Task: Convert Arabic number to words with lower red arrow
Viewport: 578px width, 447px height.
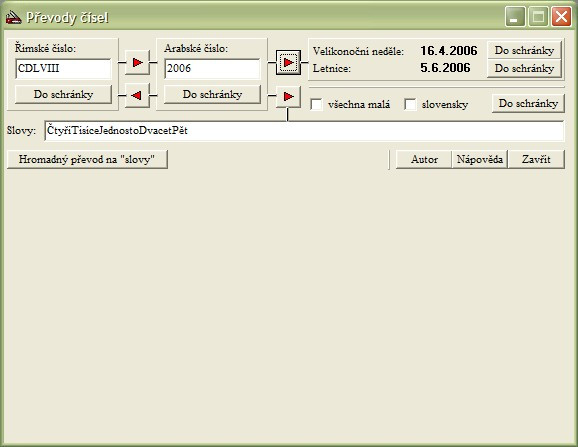Action: 288,97
